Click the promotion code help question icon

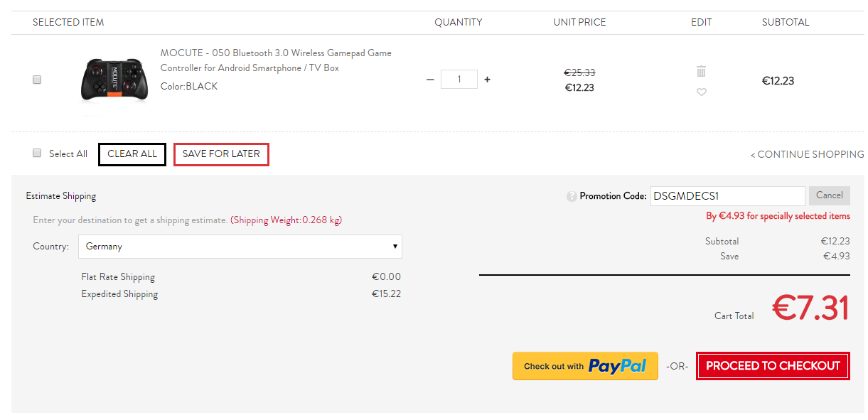[x=572, y=196]
